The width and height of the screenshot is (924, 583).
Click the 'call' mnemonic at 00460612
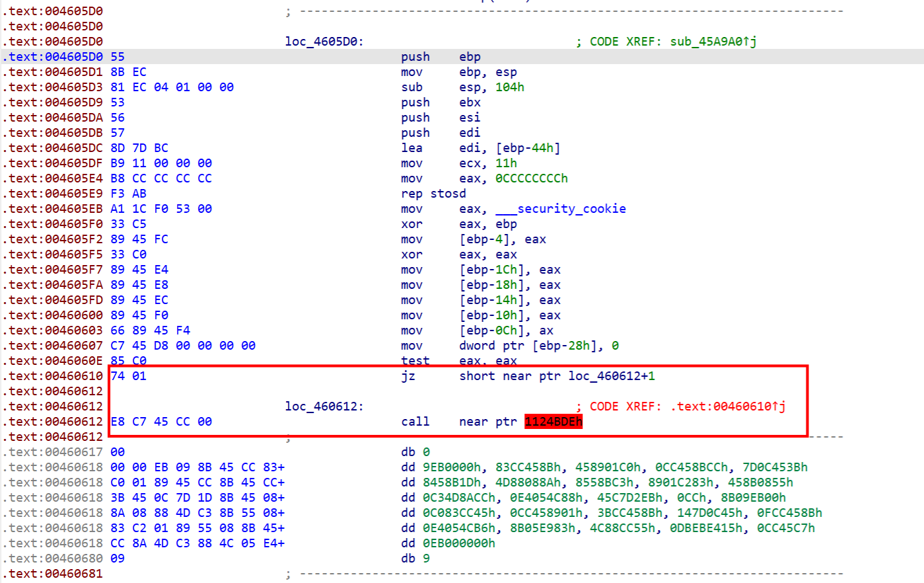(415, 422)
